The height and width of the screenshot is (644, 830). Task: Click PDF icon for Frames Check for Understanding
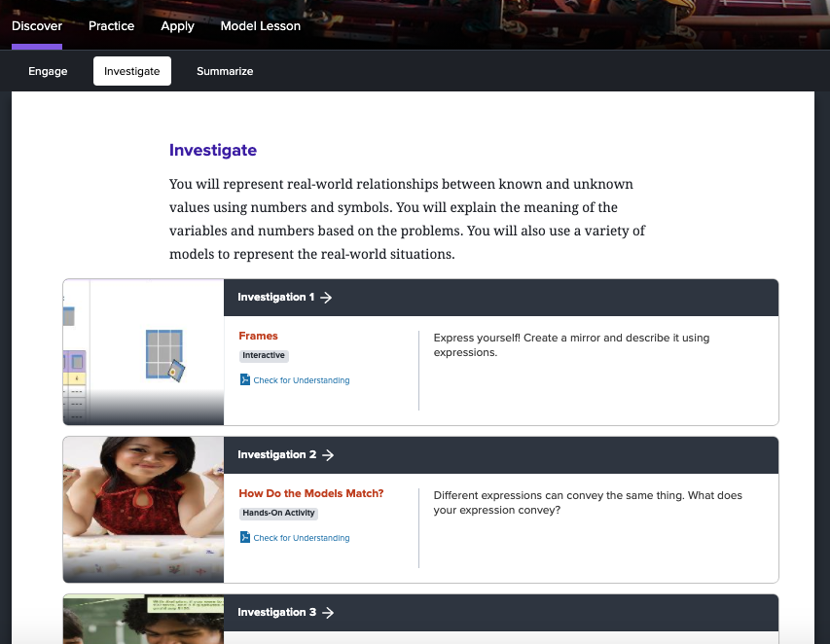pyautogui.click(x=245, y=379)
